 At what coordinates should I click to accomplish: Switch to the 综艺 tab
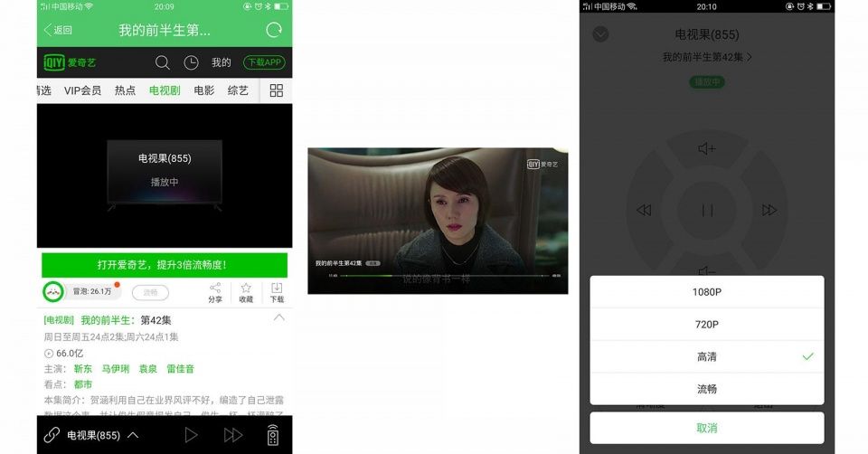point(238,90)
